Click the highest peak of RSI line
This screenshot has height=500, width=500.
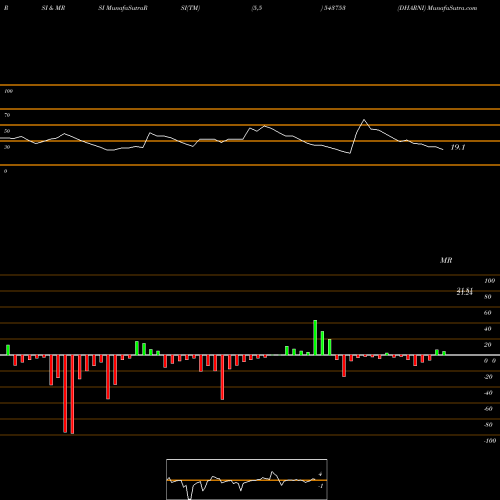(364, 120)
